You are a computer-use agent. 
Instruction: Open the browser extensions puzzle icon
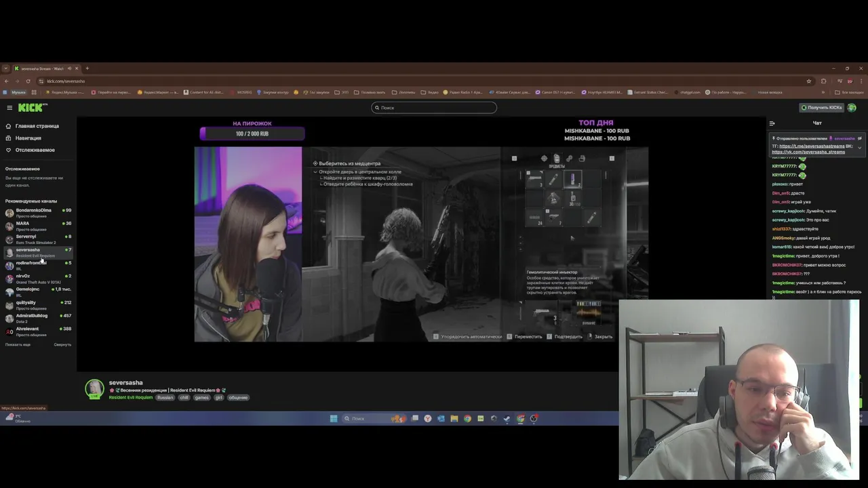click(823, 81)
